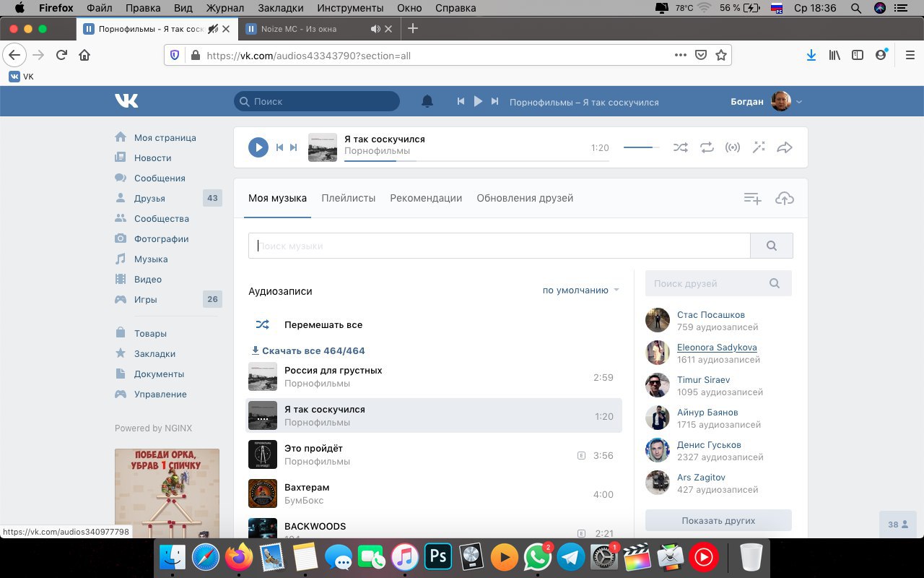Click the VK logo in the header
The width and height of the screenshot is (924, 578).
(126, 101)
